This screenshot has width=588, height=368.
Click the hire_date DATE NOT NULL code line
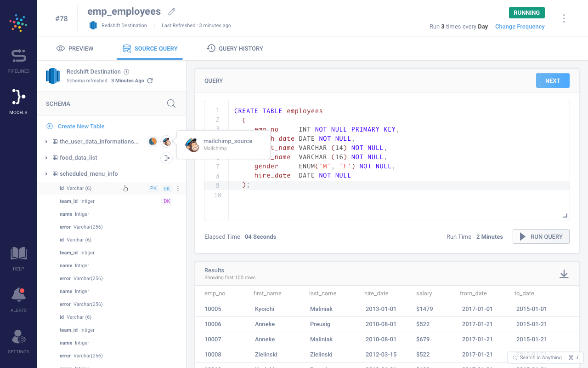[303, 176]
